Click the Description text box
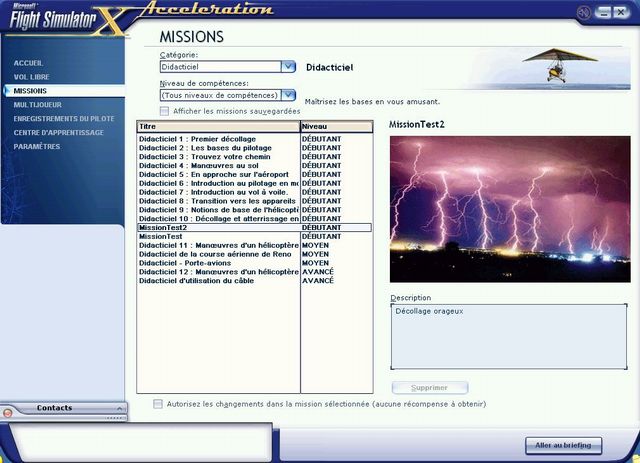This screenshot has height=463, width=640. tap(509, 336)
